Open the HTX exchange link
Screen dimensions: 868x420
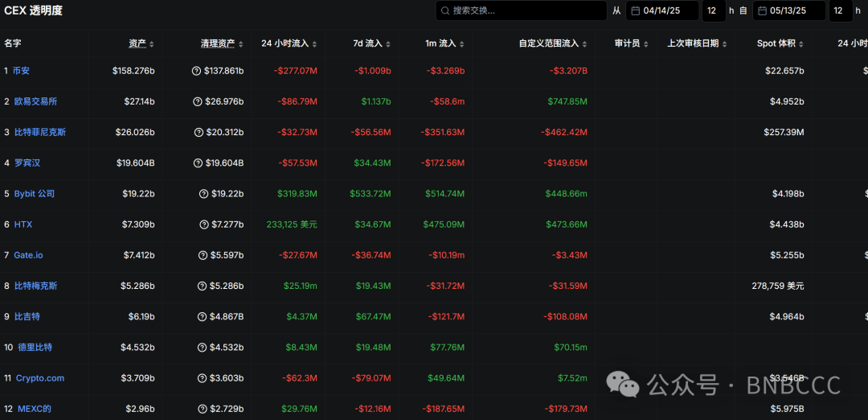click(22, 224)
